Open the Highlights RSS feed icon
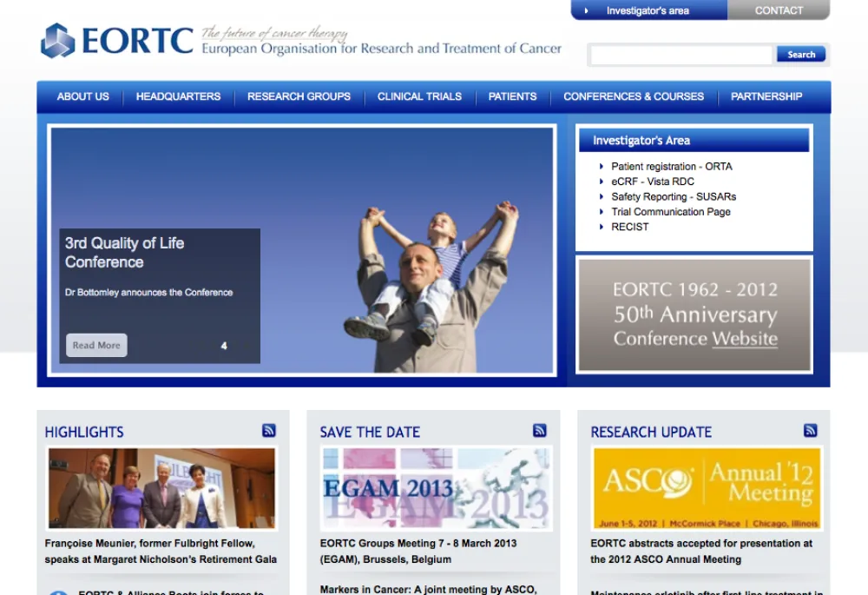The image size is (868, 595). click(269, 431)
